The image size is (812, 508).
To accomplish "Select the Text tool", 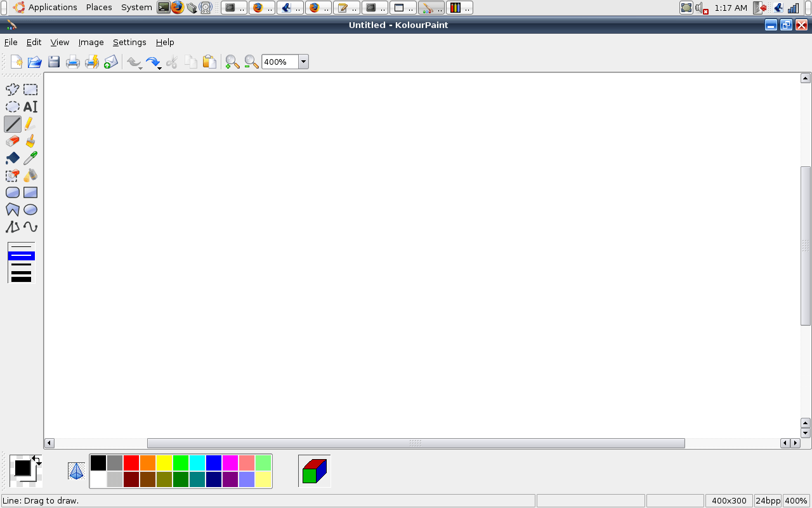I will 30,107.
